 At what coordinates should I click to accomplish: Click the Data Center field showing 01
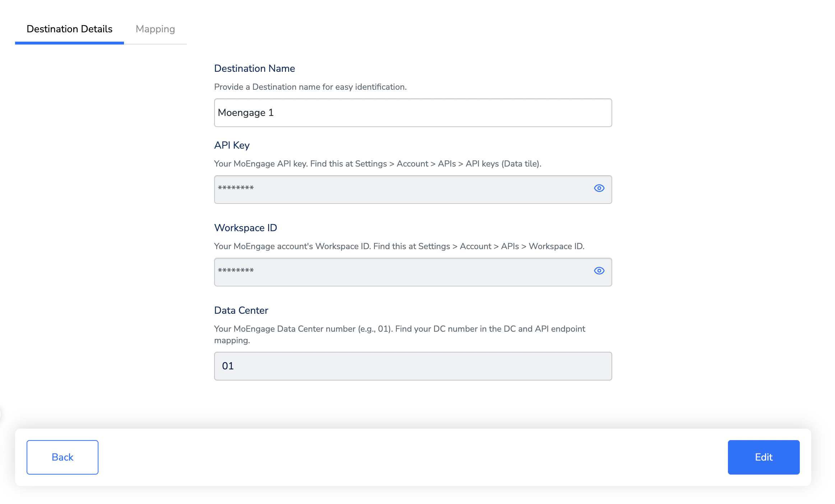[x=413, y=366]
